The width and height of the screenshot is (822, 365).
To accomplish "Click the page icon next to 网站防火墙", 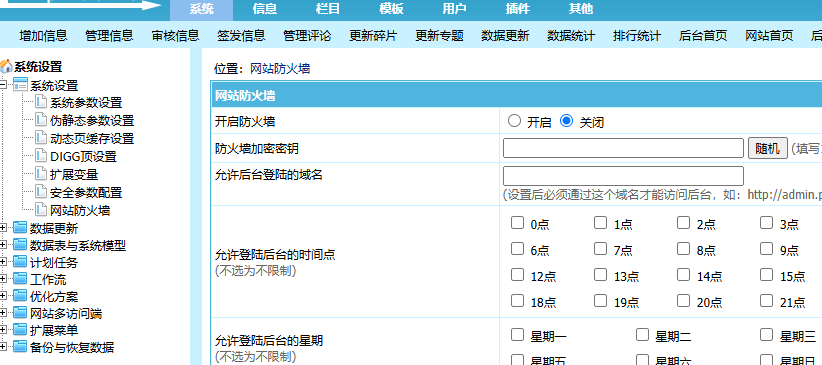I will click(x=41, y=210).
